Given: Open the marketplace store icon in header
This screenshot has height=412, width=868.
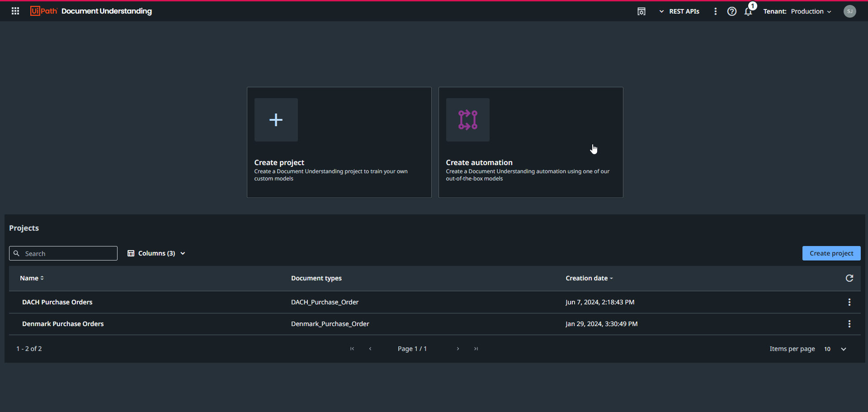Looking at the screenshot, I should (x=642, y=11).
